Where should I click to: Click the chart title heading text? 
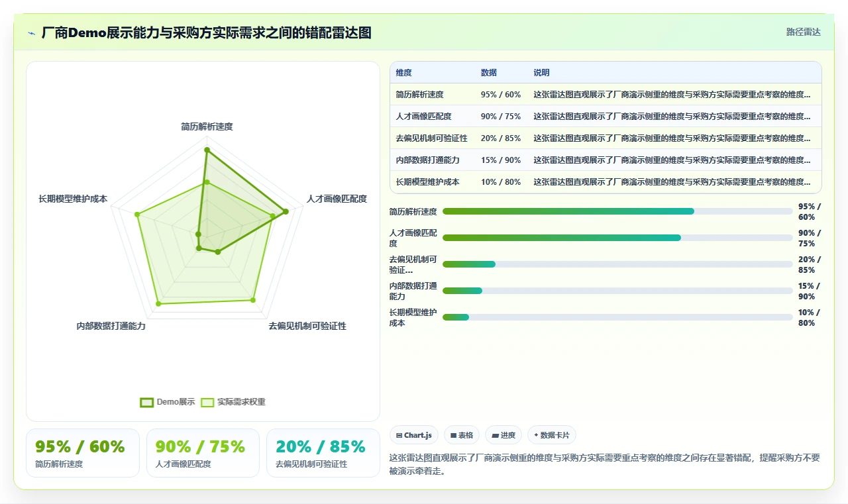(207, 32)
